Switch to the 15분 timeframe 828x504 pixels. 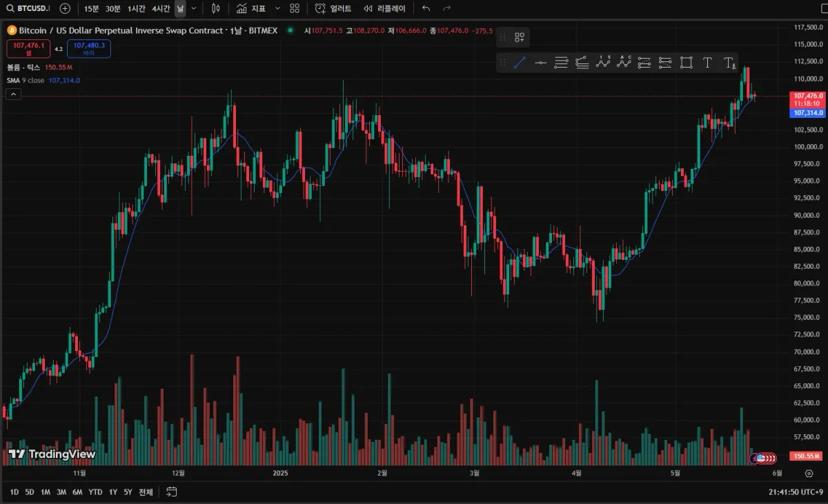tap(91, 8)
